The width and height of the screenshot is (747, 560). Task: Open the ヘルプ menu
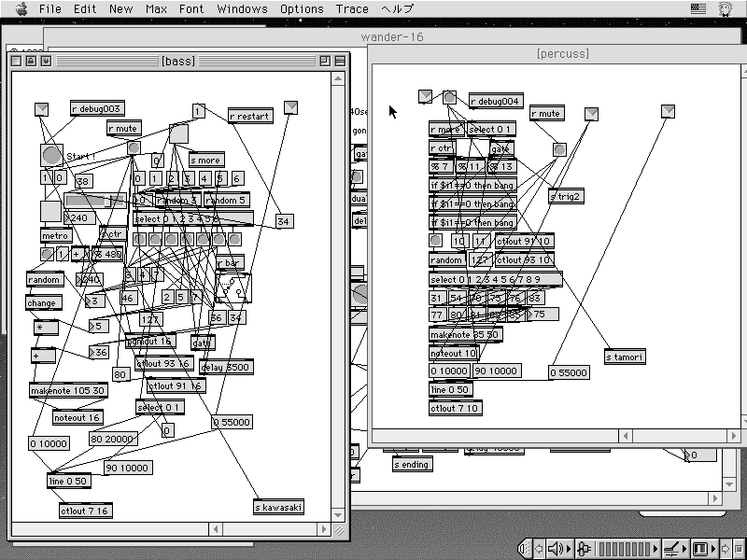(398, 8)
